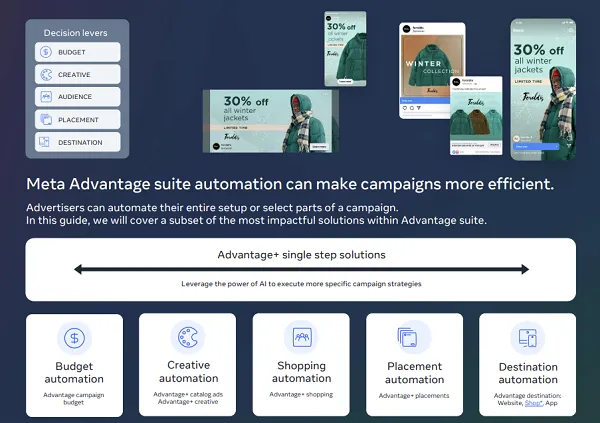
Task: Click the palette icon in Creative lever
Action: tap(46, 75)
